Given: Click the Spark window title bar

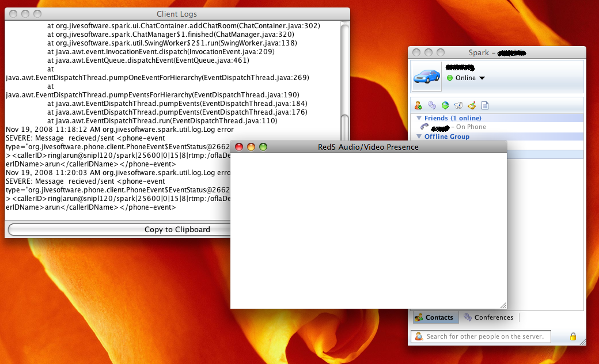Looking at the screenshot, I should 497,53.
